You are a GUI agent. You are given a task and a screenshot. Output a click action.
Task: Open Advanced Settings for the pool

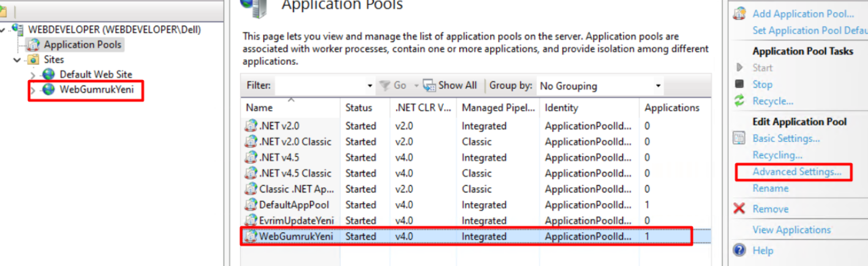coord(797,172)
